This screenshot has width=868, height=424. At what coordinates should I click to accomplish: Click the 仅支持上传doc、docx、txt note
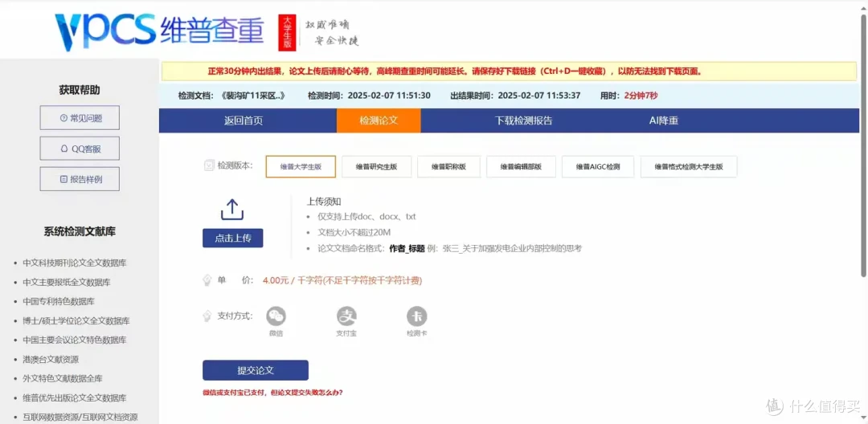366,217
